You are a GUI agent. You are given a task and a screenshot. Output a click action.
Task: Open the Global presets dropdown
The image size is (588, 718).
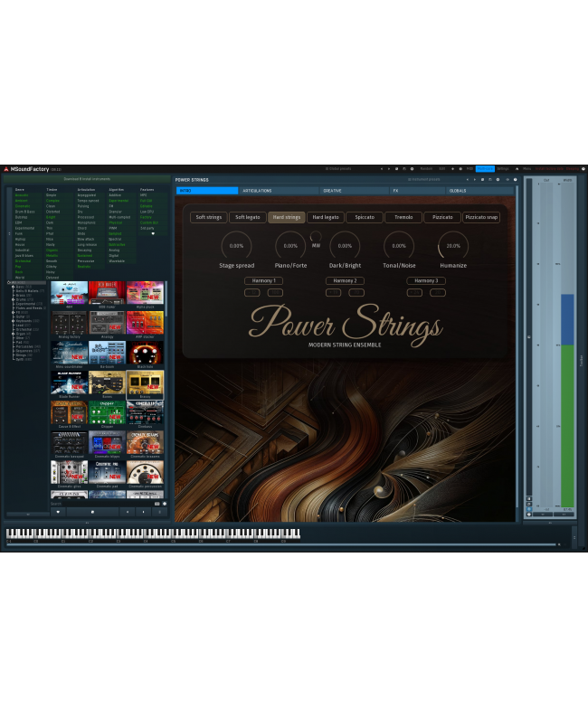(x=338, y=168)
